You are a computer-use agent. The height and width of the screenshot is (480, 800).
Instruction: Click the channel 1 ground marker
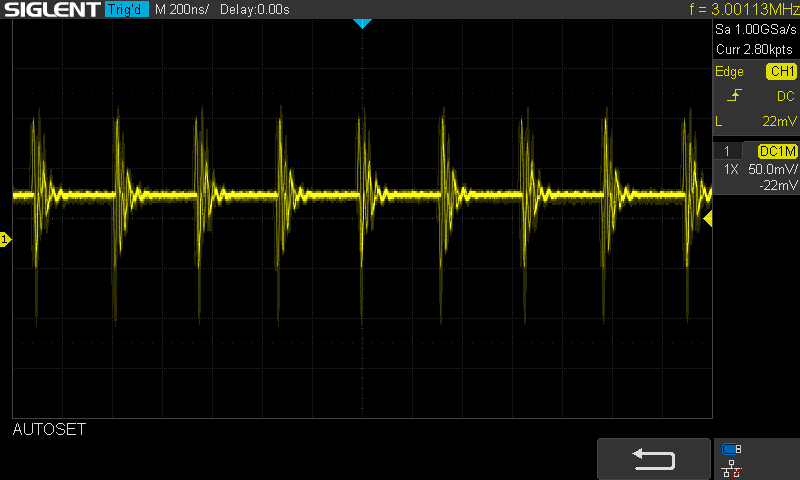click(x=5, y=239)
